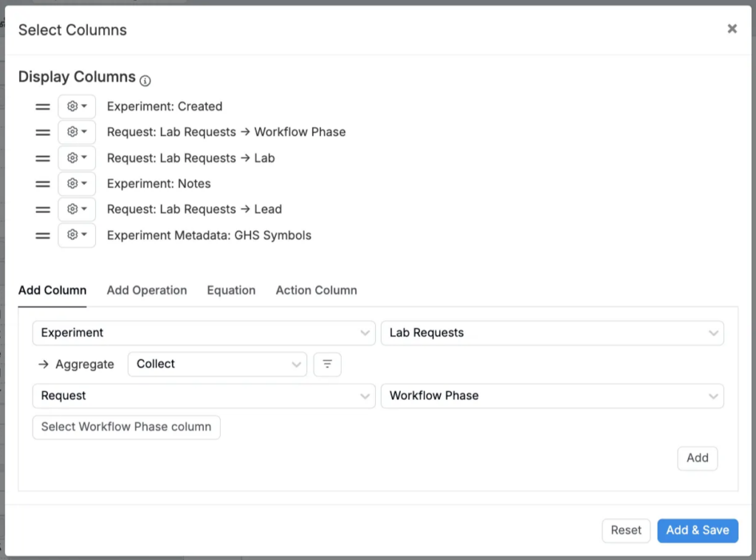Click the Add & Save button
The image size is (756, 560).
(x=697, y=530)
